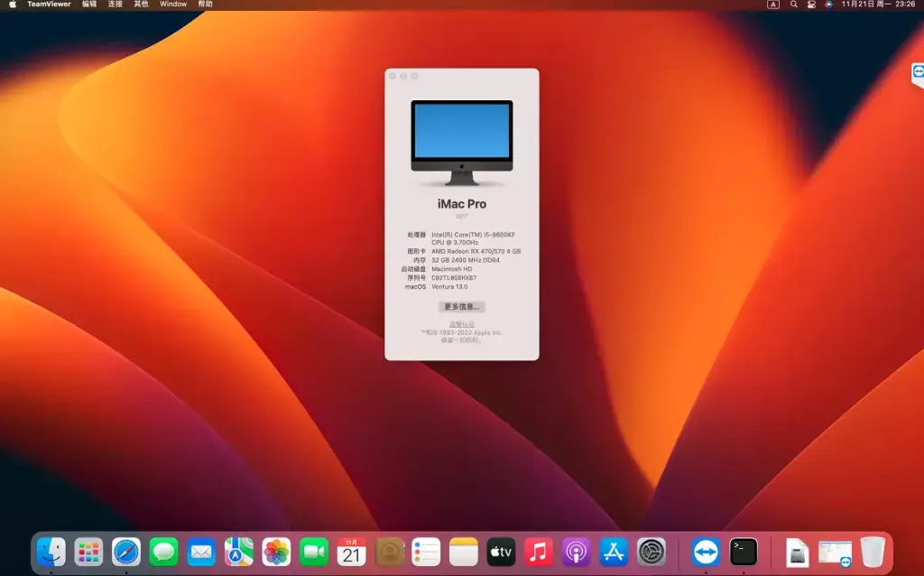This screenshot has height=576, width=924.
Task: Click the 32 GB 2400 MHz DDR4 text
Action: click(x=466, y=260)
